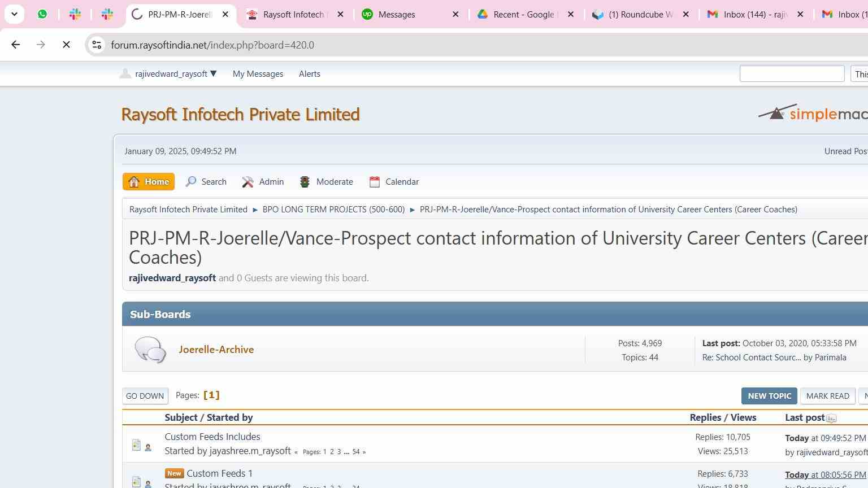868x488 pixels.
Task: Click the Simple Machines logo
Action: point(813,113)
